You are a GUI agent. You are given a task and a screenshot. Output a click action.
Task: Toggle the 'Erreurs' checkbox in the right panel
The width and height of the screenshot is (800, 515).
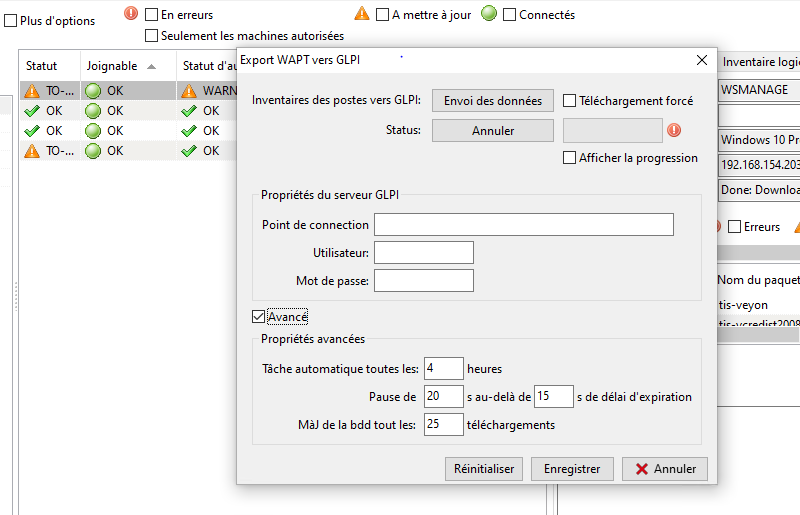click(x=734, y=227)
